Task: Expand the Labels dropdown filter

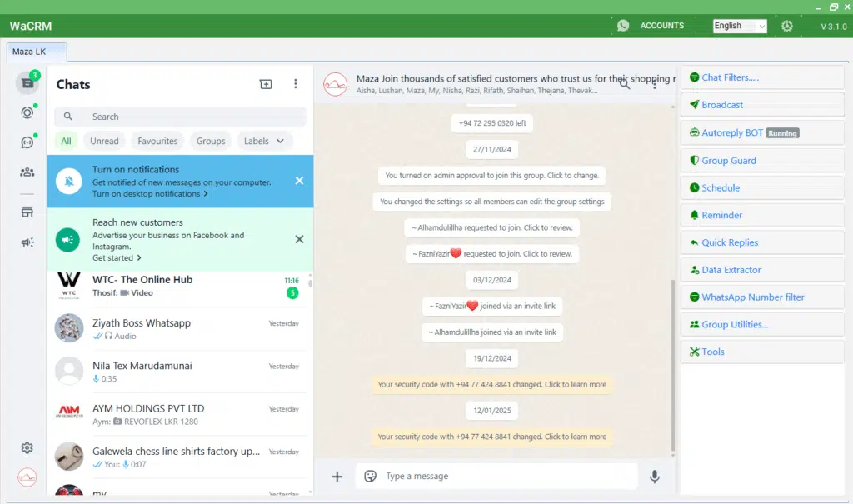Action: 265,141
